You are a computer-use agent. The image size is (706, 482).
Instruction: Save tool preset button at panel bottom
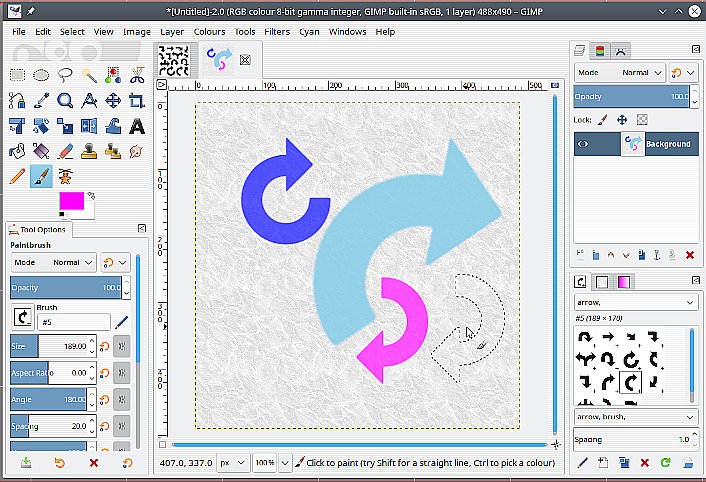point(26,463)
